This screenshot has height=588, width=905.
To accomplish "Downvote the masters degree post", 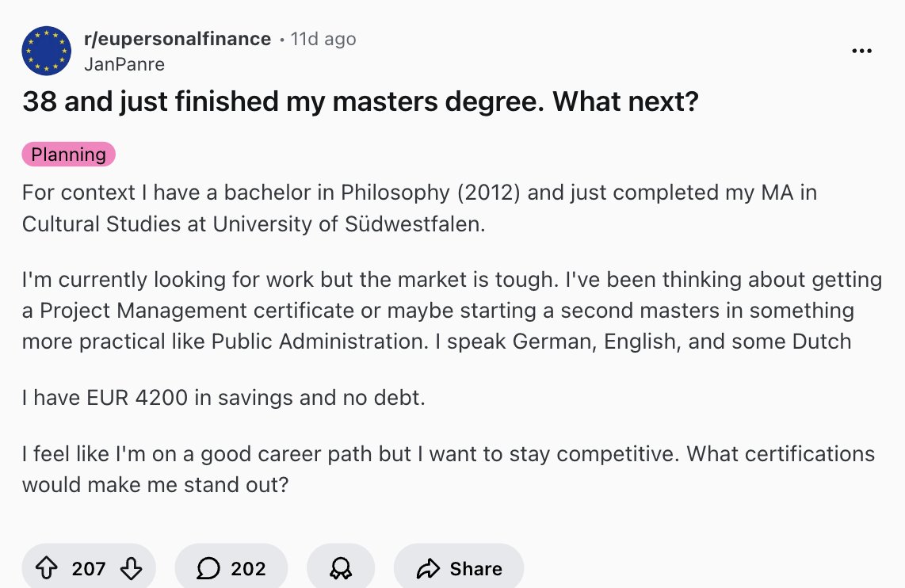I will (130, 568).
